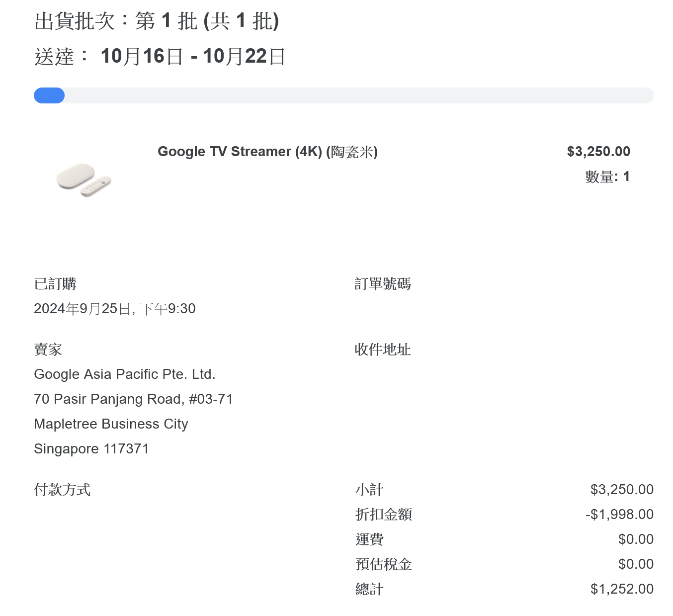Click the 折扣金額 discount amount -$1,998.00

[x=619, y=515]
